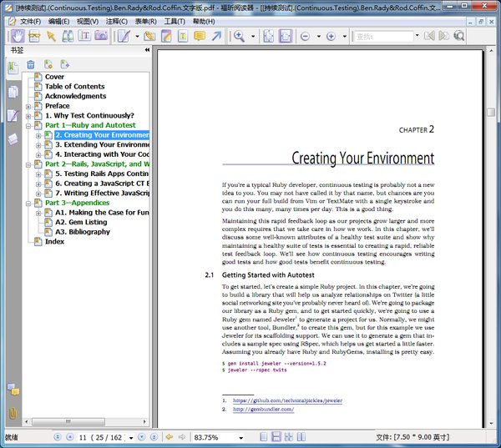501x448 pixels.
Task: Open the Comments side panel icon
Action: pyautogui.click(x=13, y=390)
